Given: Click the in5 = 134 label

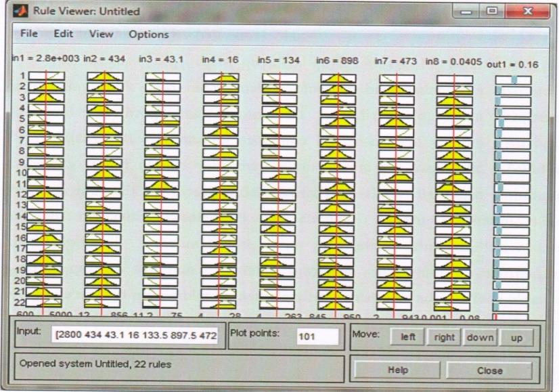Looking at the screenshot, I should (x=278, y=60).
